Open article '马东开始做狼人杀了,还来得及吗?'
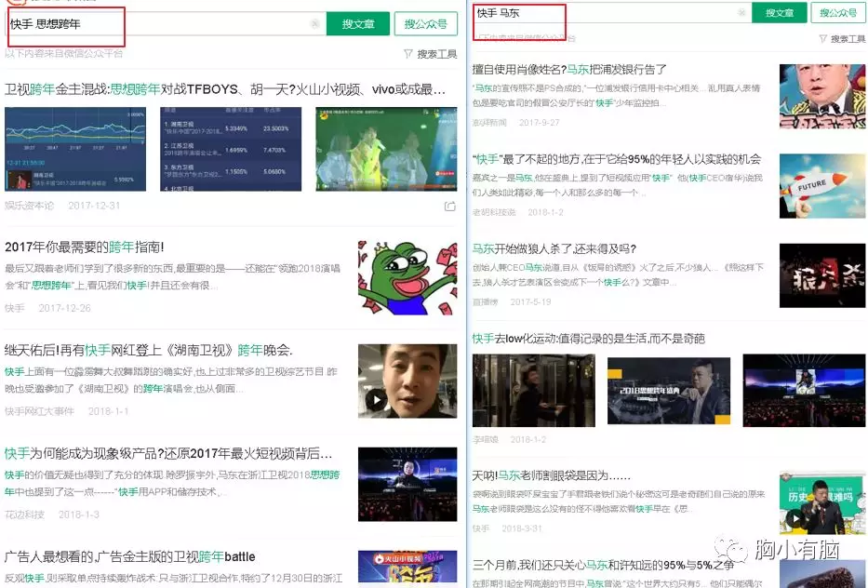868x588 pixels. pyautogui.click(x=554, y=248)
